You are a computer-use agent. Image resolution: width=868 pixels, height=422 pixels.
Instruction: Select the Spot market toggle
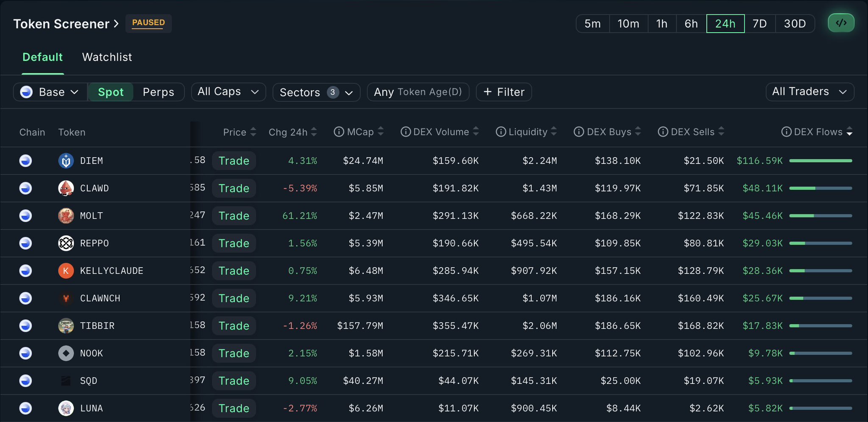click(111, 92)
